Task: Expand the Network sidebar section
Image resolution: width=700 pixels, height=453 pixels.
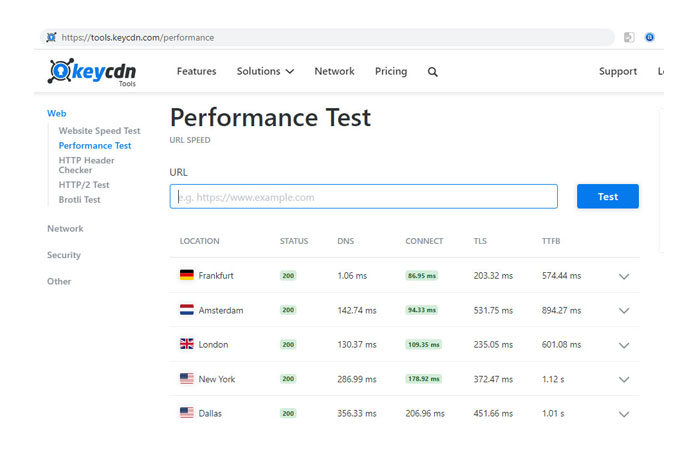Action: [x=65, y=229]
